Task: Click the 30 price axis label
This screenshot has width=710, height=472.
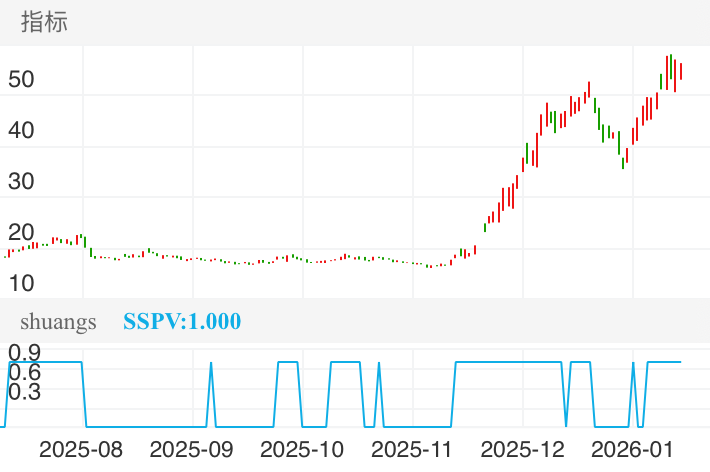Action: (21, 181)
